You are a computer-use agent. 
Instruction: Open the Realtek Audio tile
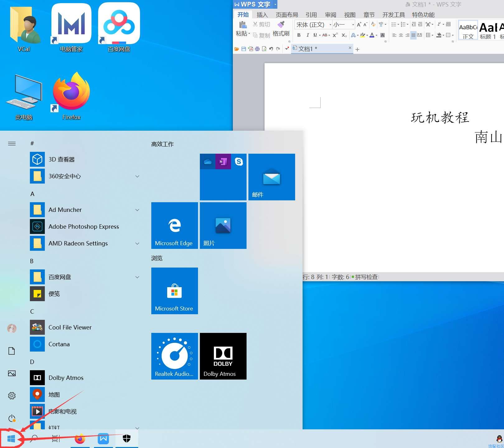click(175, 356)
